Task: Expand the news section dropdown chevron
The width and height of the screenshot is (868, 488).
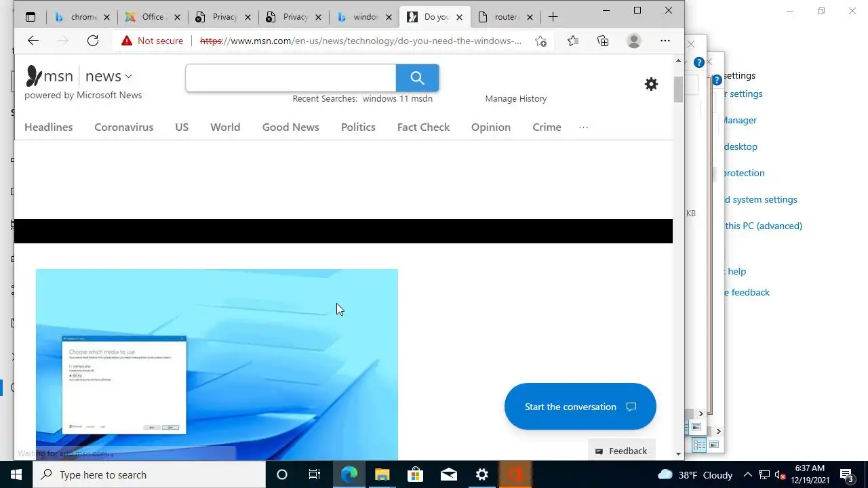Action: [128, 77]
